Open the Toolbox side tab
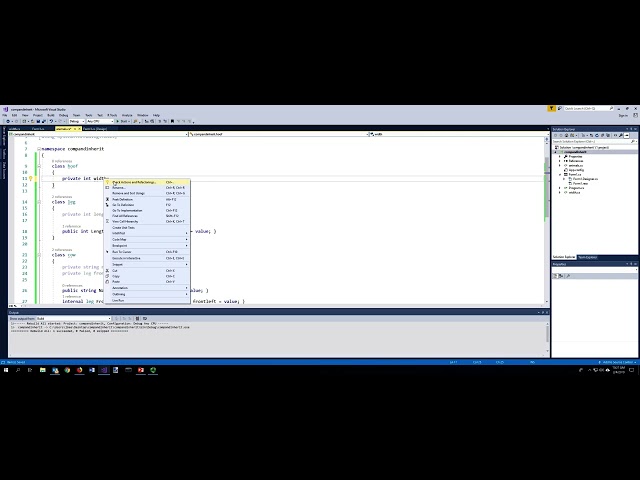 click(4, 154)
